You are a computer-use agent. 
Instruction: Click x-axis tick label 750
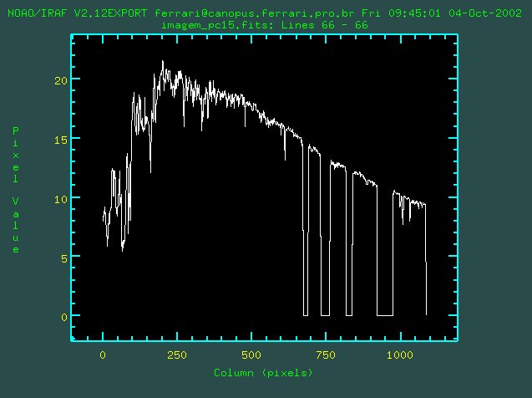(x=326, y=355)
